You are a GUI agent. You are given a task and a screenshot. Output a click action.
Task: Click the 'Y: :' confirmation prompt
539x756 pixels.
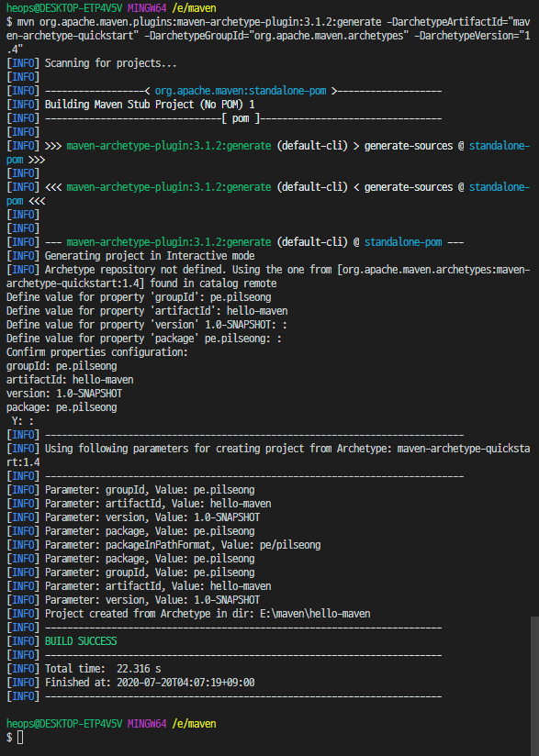point(23,421)
